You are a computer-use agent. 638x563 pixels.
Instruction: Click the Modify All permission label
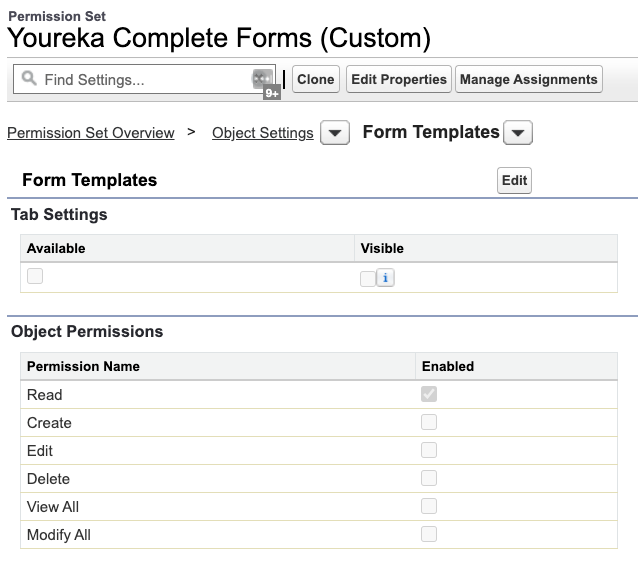tap(59, 535)
